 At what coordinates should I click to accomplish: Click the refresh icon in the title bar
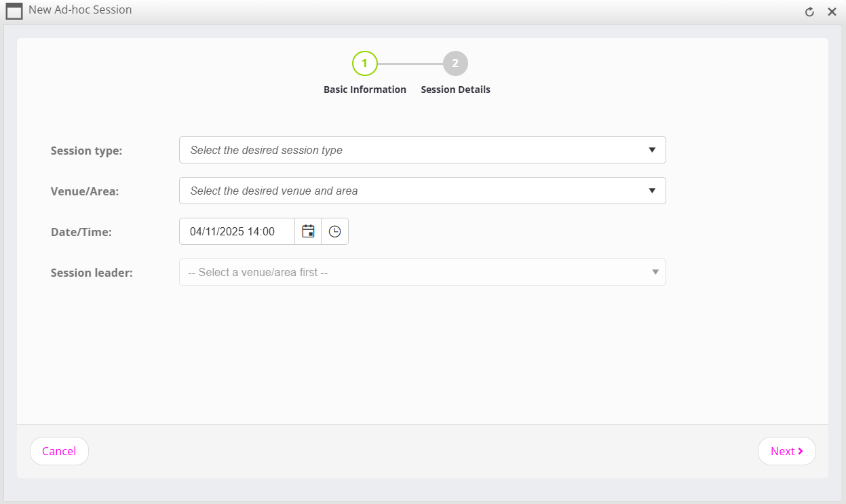click(x=809, y=12)
